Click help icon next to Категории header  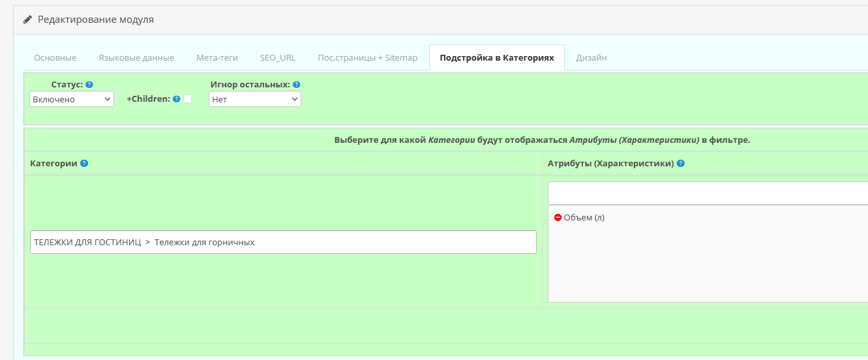[84, 163]
